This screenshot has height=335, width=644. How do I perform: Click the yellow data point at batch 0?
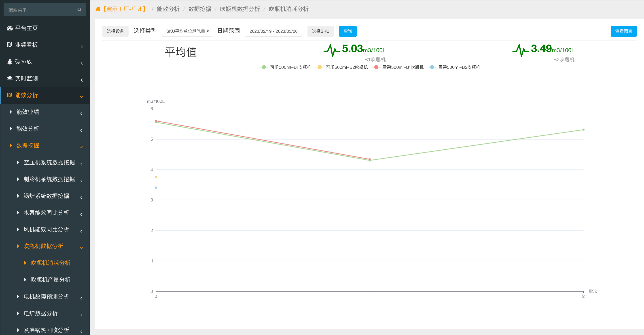pos(156,177)
